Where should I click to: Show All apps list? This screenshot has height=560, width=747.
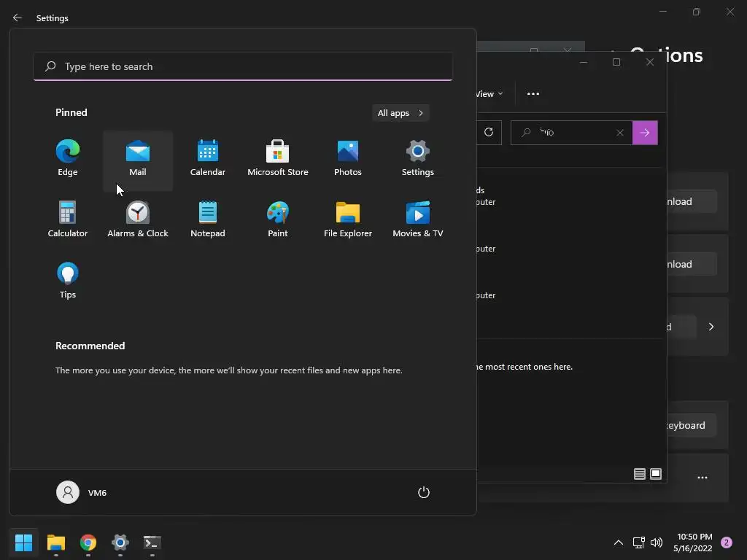pyautogui.click(x=400, y=113)
